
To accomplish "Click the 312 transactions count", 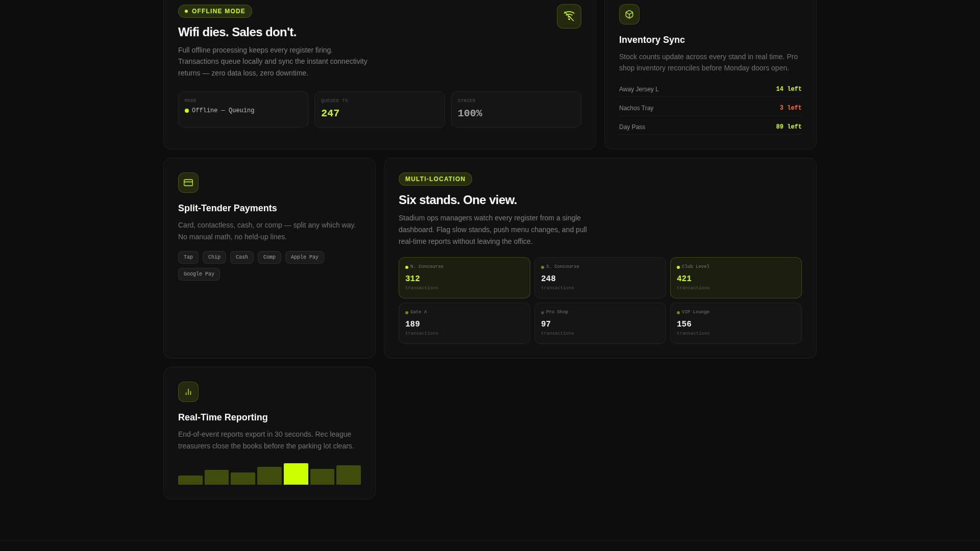I will pos(412,279).
